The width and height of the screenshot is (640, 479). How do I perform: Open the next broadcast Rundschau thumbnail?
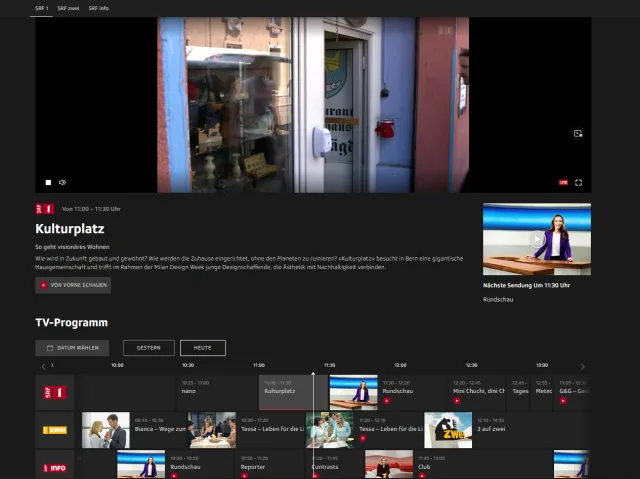536,240
